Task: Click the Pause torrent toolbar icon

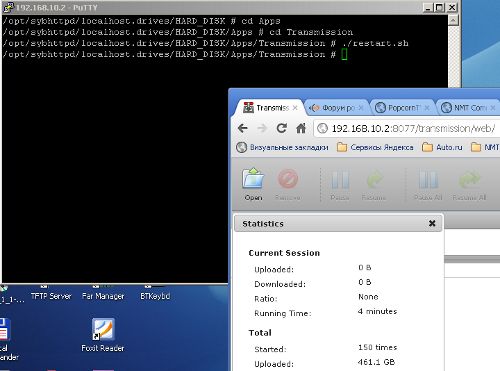Action: (x=340, y=185)
